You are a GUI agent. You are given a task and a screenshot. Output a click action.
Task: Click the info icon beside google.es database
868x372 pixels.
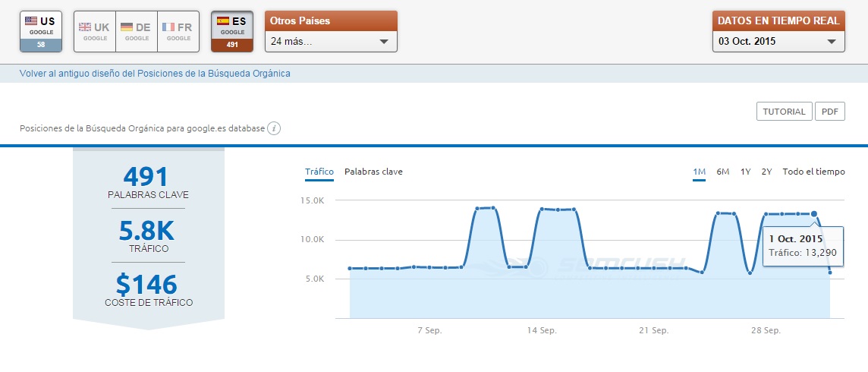point(275,128)
